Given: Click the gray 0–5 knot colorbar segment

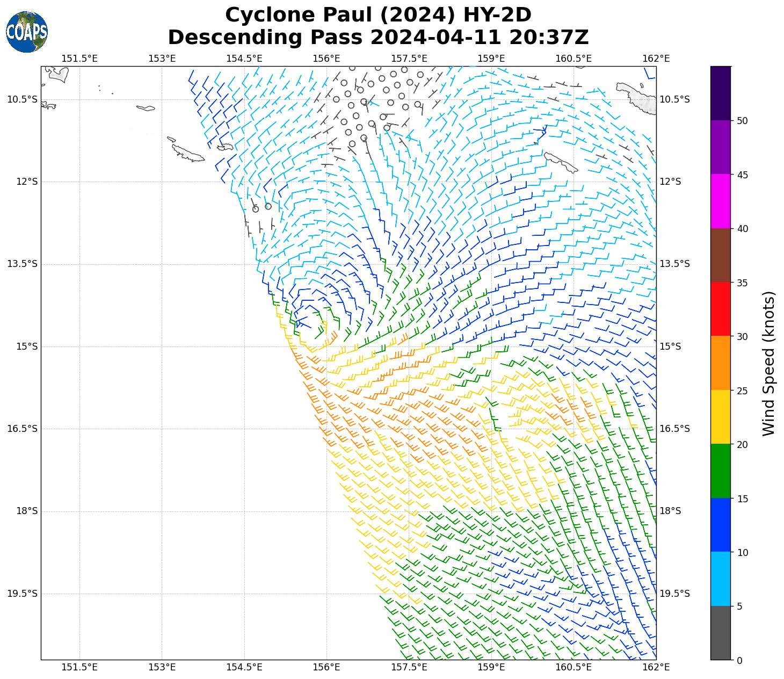Looking at the screenshot, I should point(720,633).
